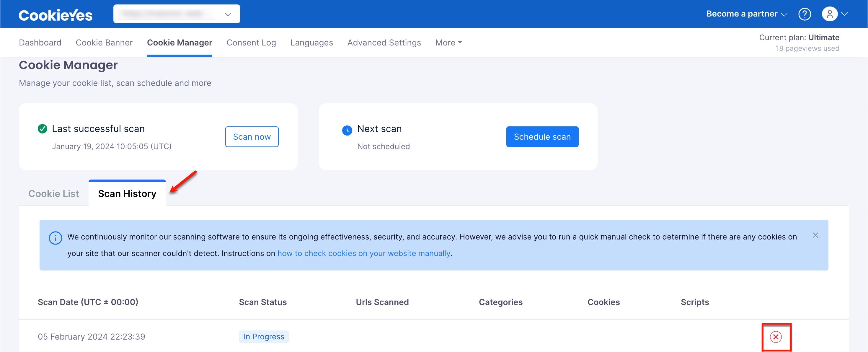Click the green checkmark scan status icon
Screen dimensions: 868x352
point(43,129)
